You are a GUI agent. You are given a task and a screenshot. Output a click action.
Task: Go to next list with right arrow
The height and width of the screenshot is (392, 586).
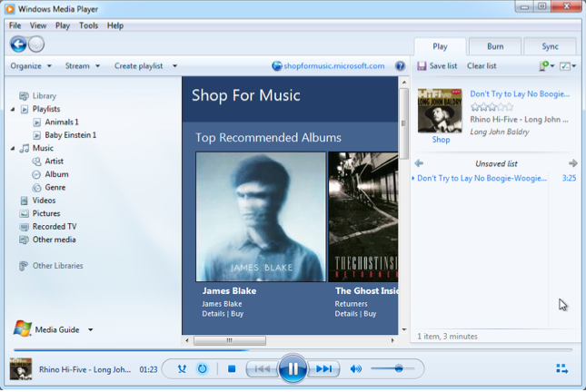coord(573,163)
